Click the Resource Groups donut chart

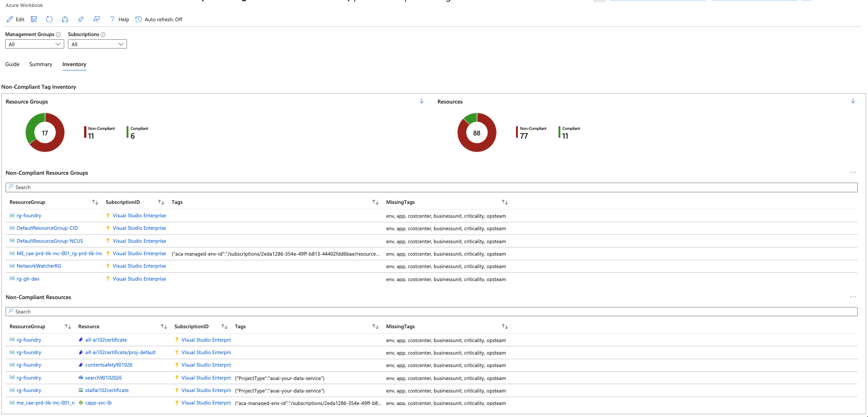(45, 133)
